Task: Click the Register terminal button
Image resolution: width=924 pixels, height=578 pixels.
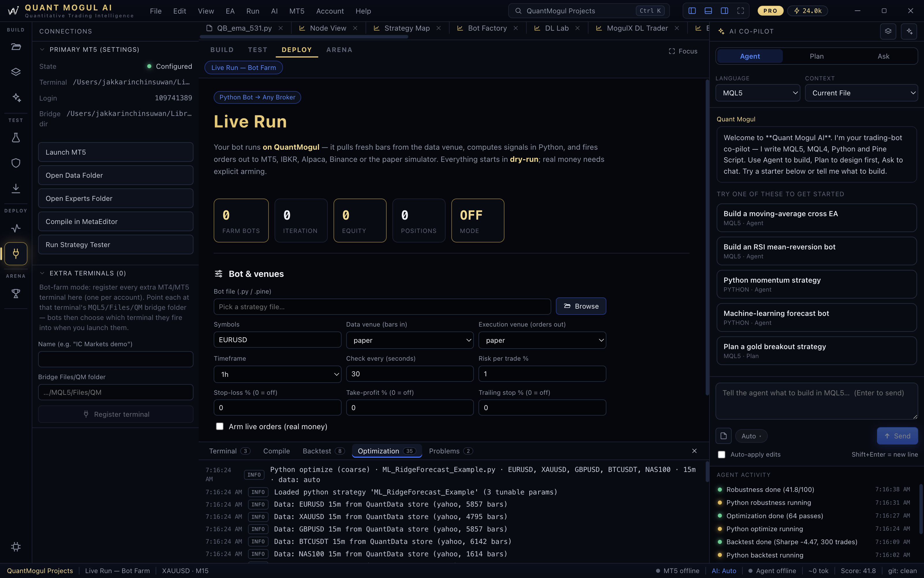Action: tap(116, 414)
